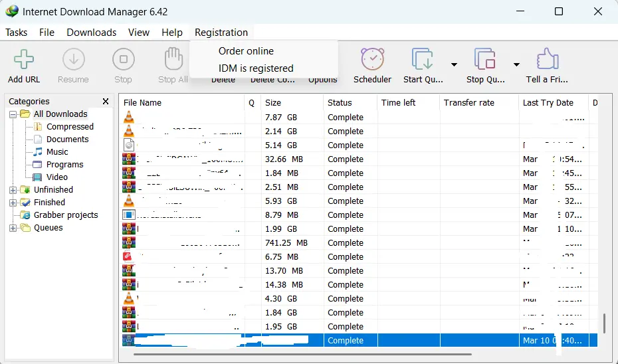Select the Video category
Viewport: 618px width, 364px height.
pyautogui.click(x=56, y=177)
